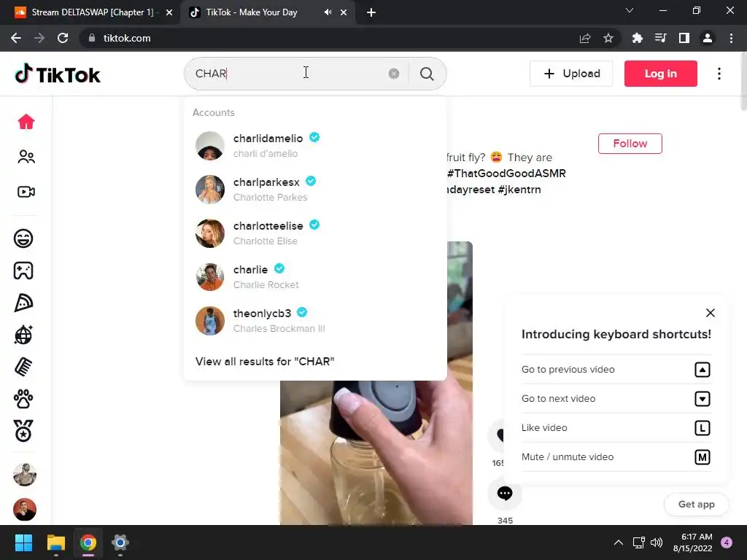Click the Get app button
The image size is (747, 560).
point(696,505)
